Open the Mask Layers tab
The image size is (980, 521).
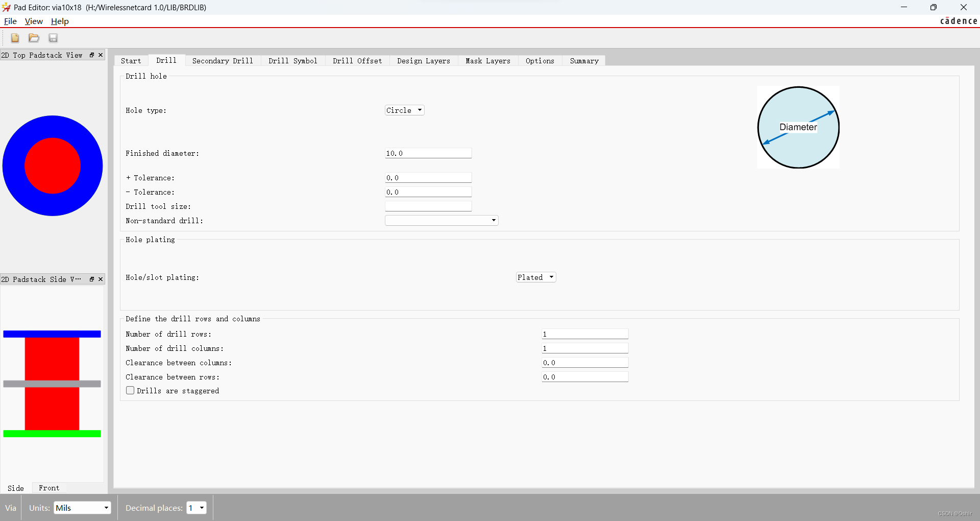[x=487, y=61]
